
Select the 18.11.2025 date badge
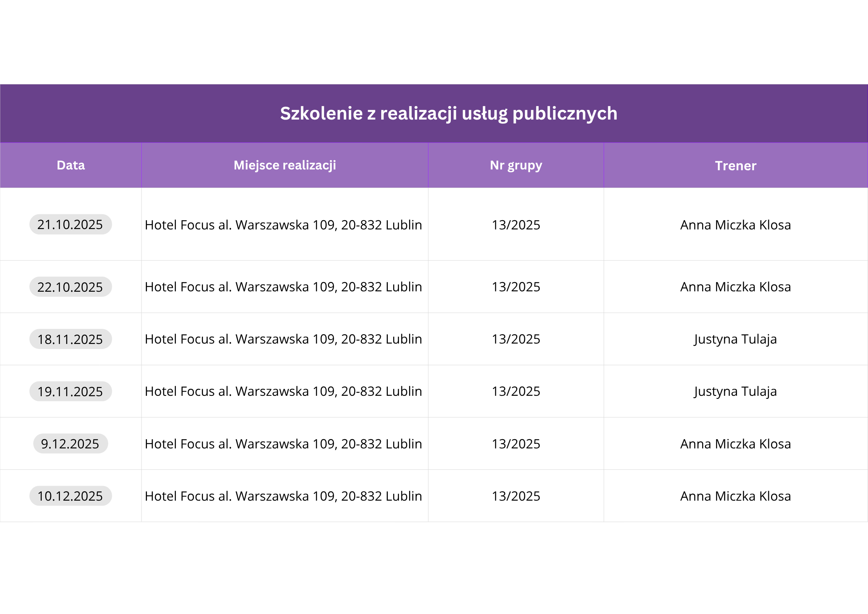coord(70,339)
